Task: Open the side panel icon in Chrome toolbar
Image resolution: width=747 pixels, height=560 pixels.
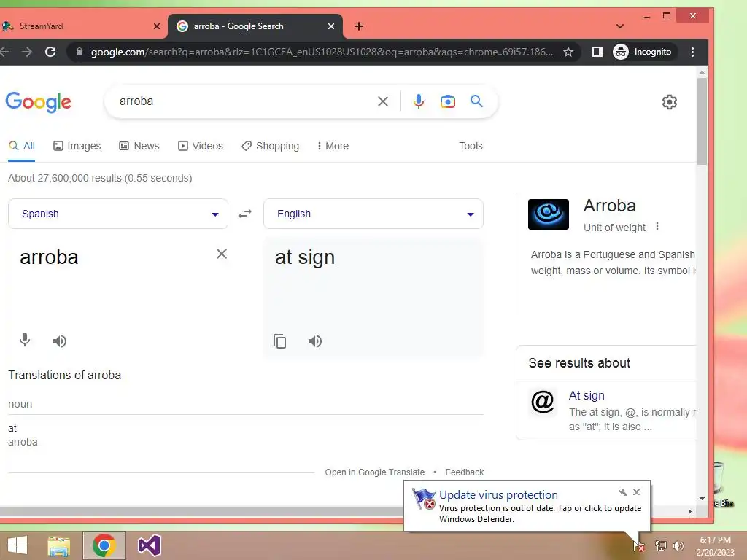Action: [597, 52]
